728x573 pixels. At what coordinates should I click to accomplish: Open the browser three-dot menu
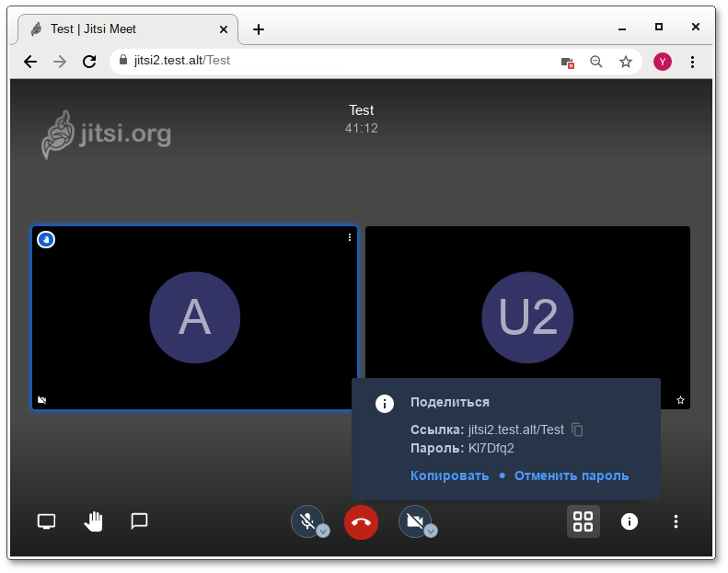(x=692, y=62)
